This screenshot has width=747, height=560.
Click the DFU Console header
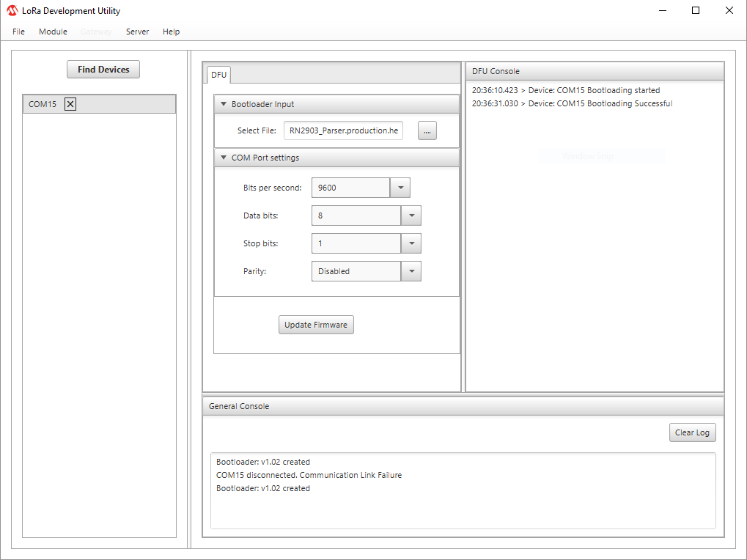pos(595,71)
